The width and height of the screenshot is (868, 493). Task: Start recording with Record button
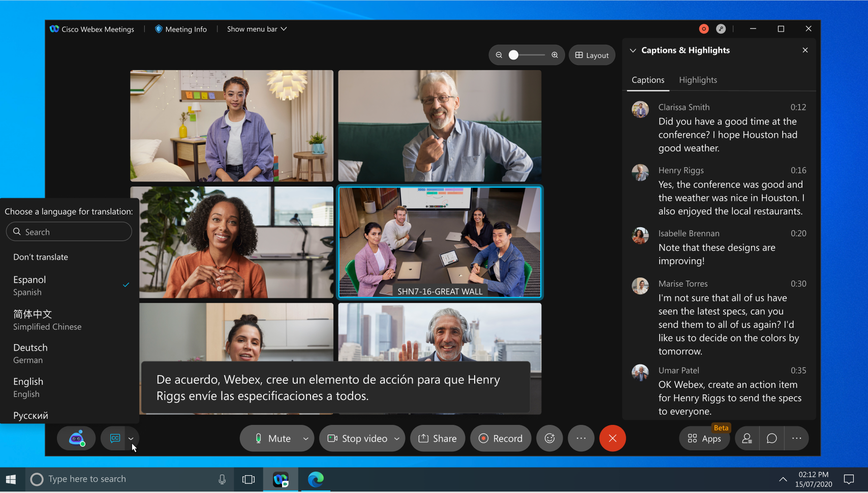[x=501, y=438]
